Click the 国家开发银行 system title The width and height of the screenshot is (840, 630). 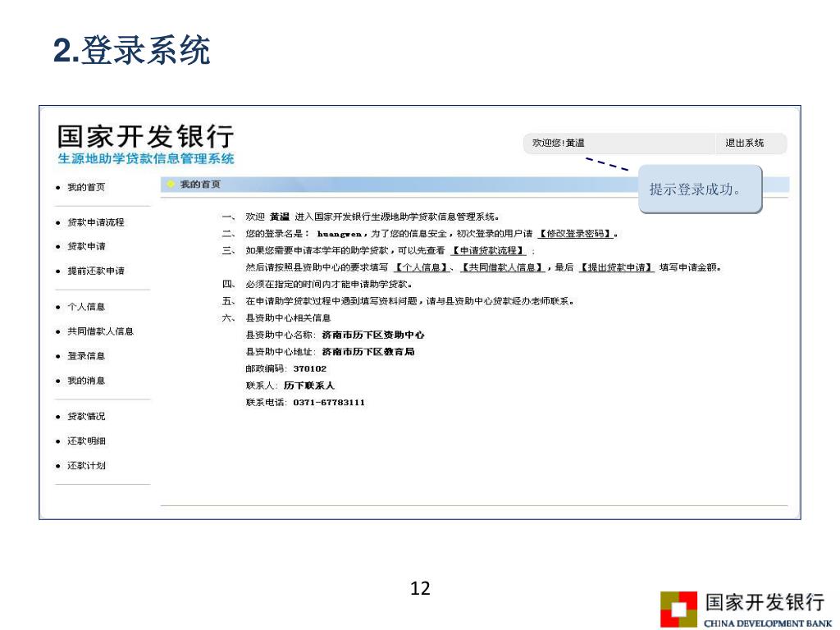pyautogui.click(x=146, y=136)
